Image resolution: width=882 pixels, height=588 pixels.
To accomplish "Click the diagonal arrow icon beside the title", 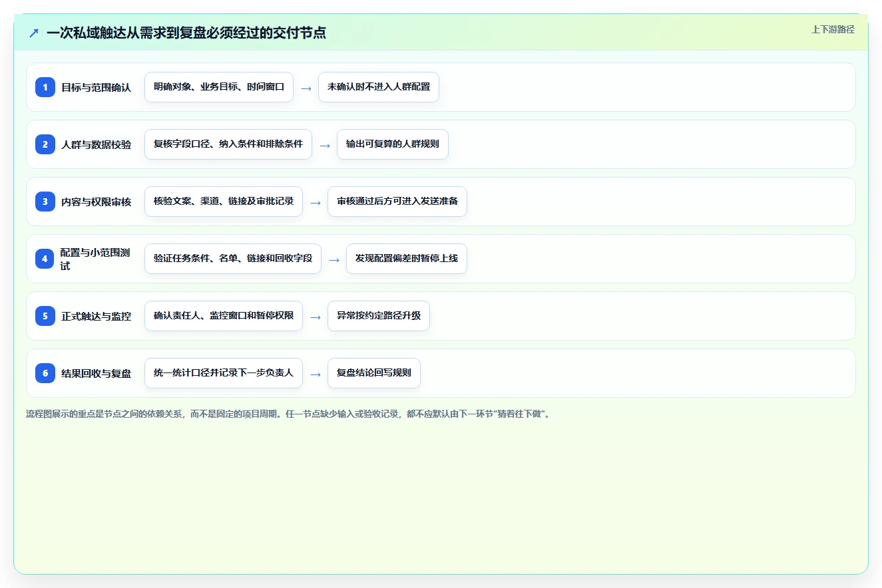I will click(x=34, y=33).
